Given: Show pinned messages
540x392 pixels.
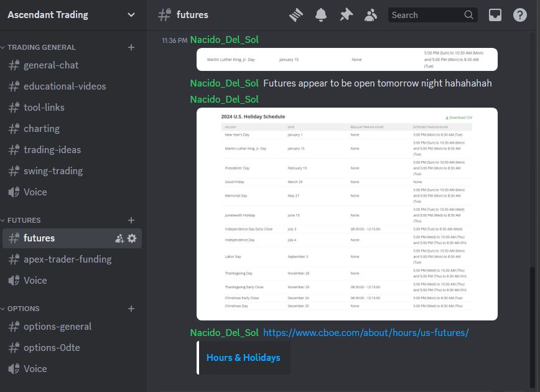Looking at the screenshot, I should click(x=346, y=15).
